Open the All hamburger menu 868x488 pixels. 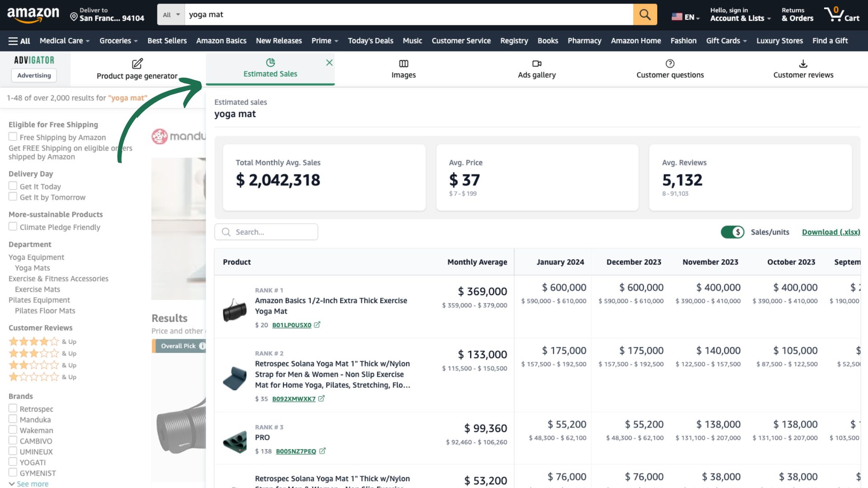19,41
